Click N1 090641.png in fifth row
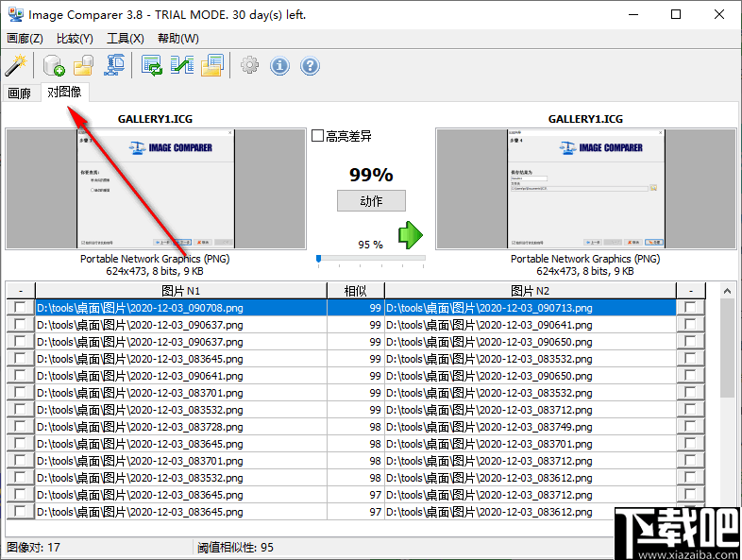Screen dimensions: 742x560 tap(180, 376)
